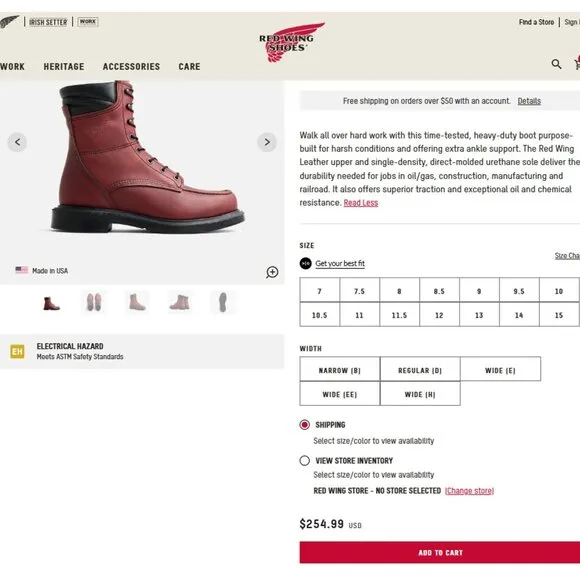
Task: Click the Get your best fit icon
Action: click(306, 263)
